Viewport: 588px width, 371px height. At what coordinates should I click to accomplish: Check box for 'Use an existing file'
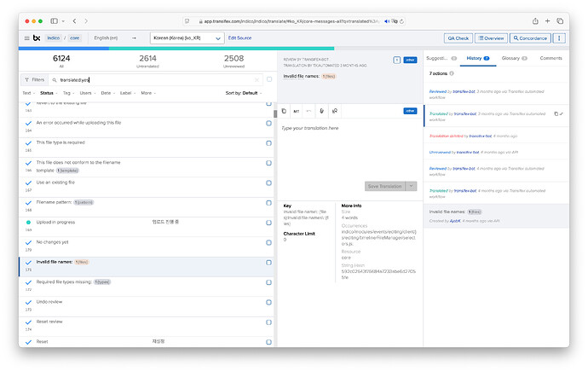click(269, 183)
